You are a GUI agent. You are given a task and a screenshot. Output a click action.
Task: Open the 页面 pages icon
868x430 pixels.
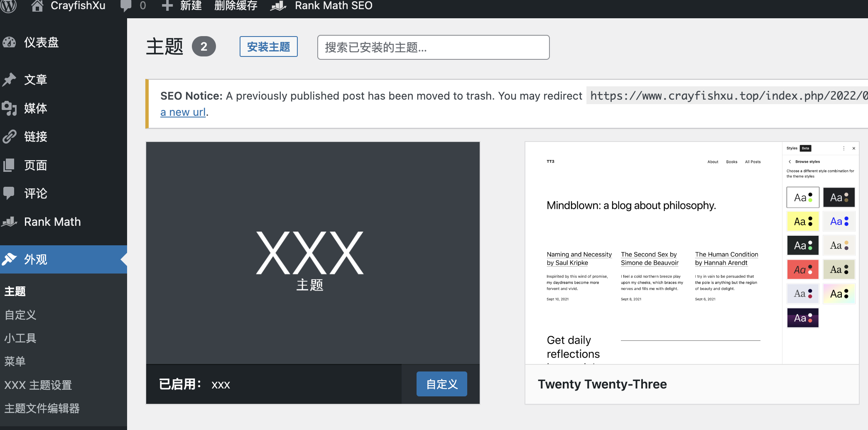[x=9, y=165]
